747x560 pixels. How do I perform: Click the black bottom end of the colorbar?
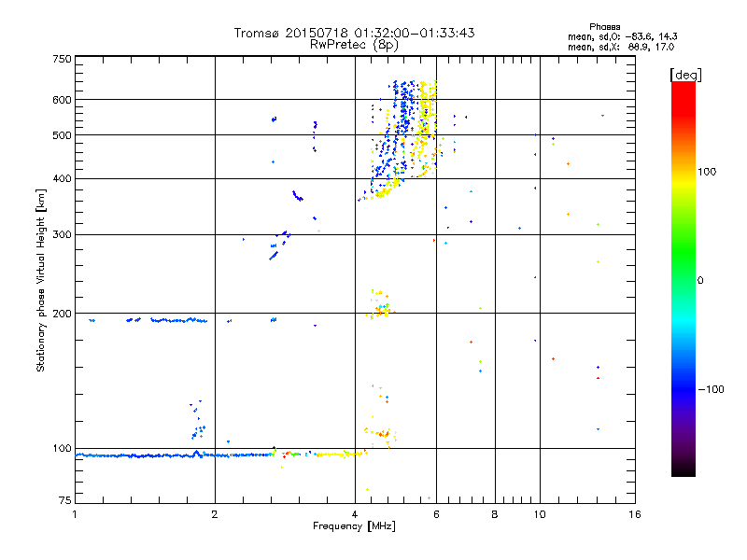click(x=684, y=469)
